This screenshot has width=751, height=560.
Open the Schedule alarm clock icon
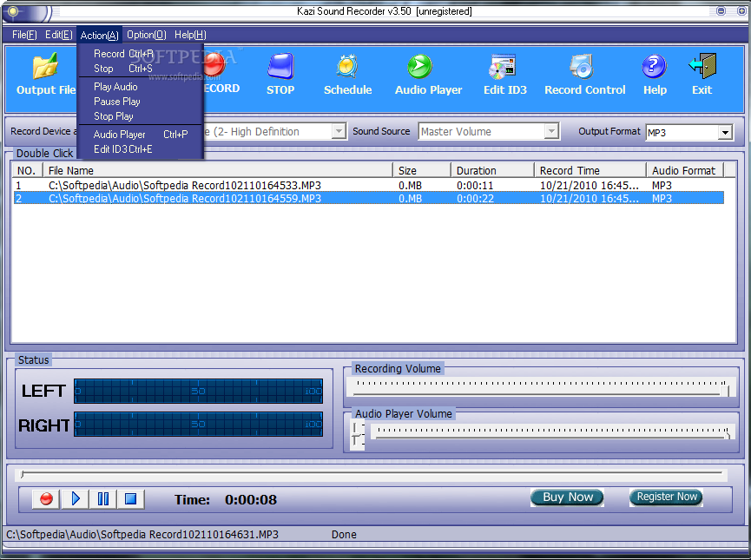click(x=347, y=66)
